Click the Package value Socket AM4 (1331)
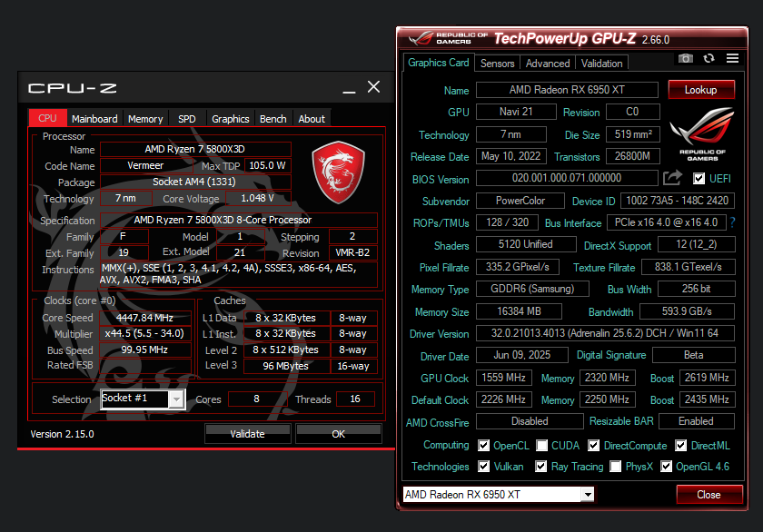The height and width of the screenshot is (532, 763). 194,182
